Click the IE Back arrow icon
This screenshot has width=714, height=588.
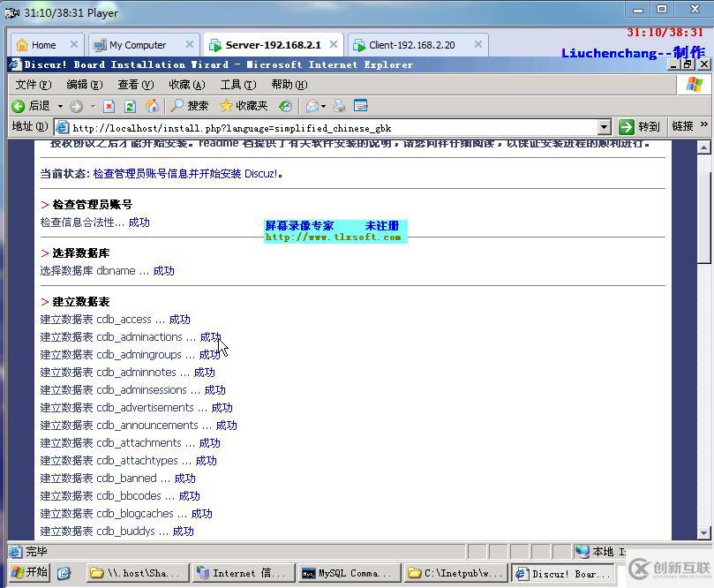pos(19,106)
